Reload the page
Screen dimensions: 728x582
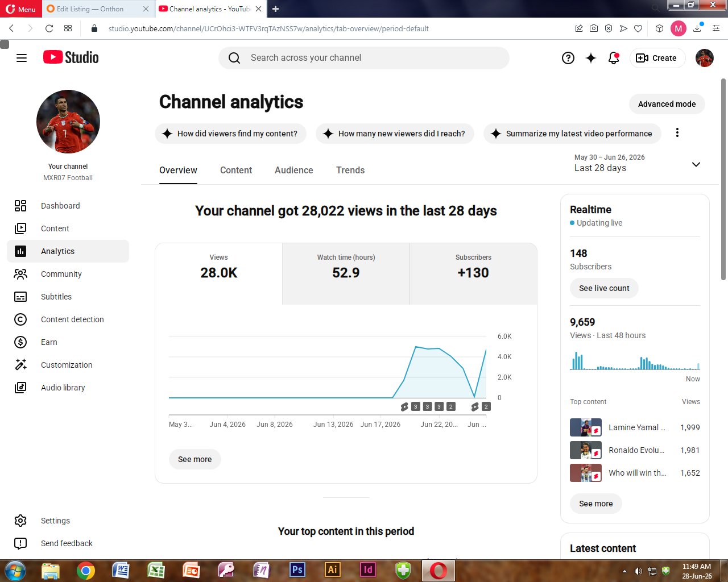(x=49, y=28)
